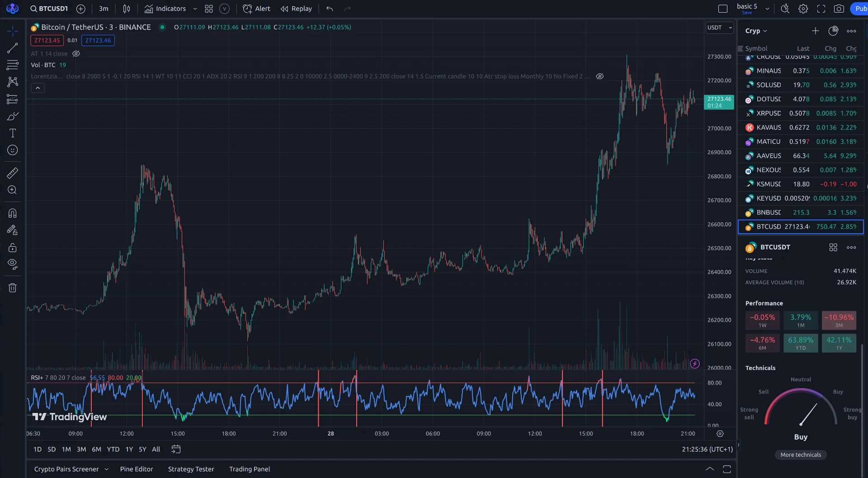The width and height of the screenshot is (868, 478).
Task: Toggle stay in drawing mode
Action: click(13, 230)
